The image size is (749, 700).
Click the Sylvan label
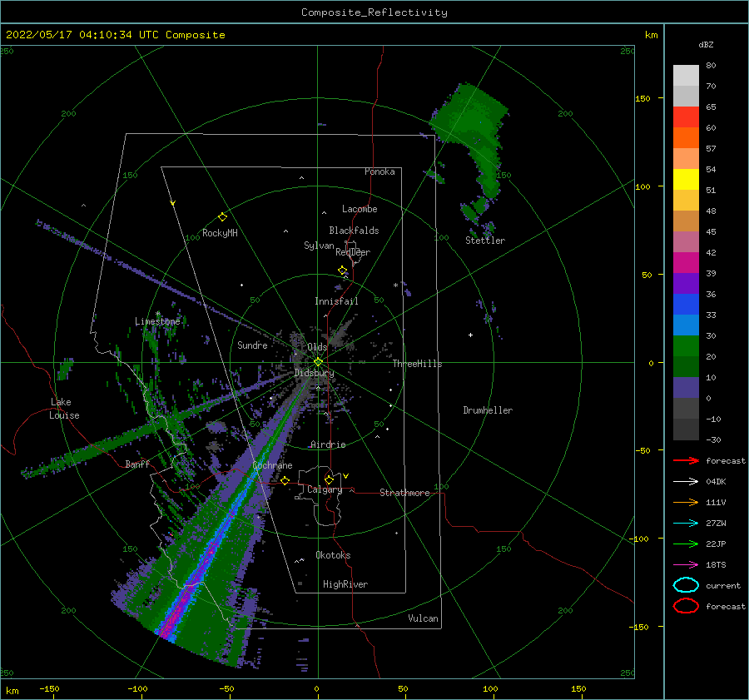pos(319,246)
